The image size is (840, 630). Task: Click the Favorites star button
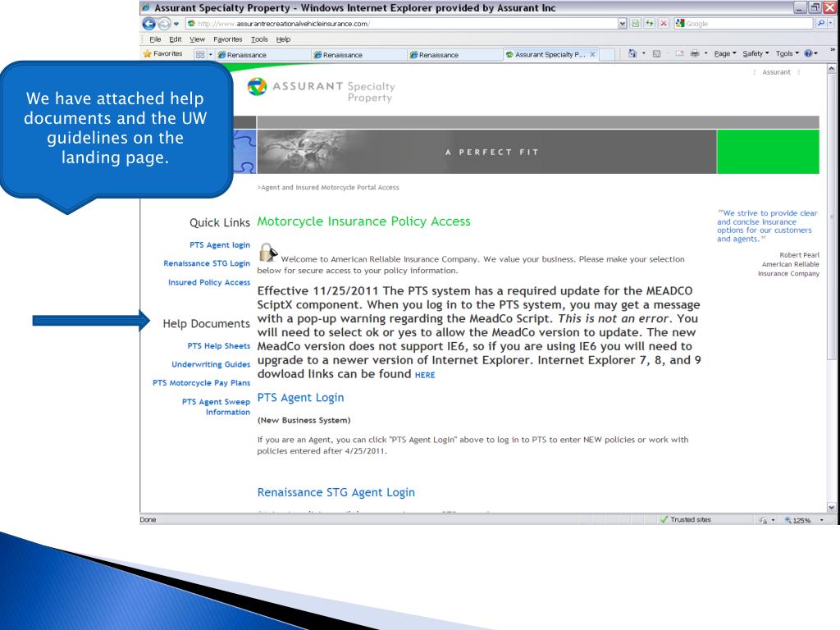click(163, 53)
